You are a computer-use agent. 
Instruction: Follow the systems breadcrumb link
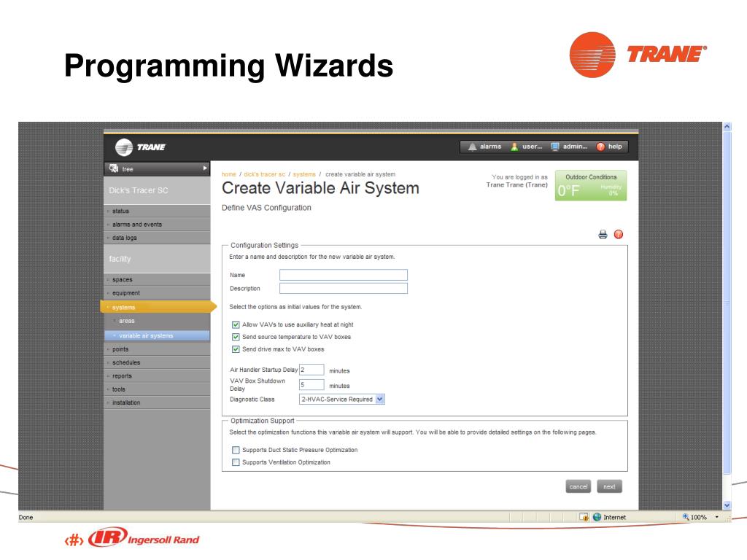tap(304, 174)
